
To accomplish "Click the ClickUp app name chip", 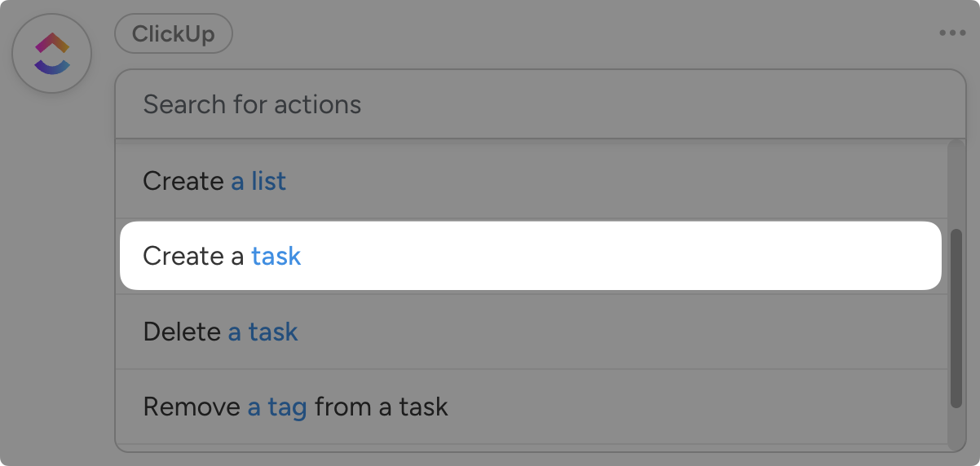I will coord(173,34).
